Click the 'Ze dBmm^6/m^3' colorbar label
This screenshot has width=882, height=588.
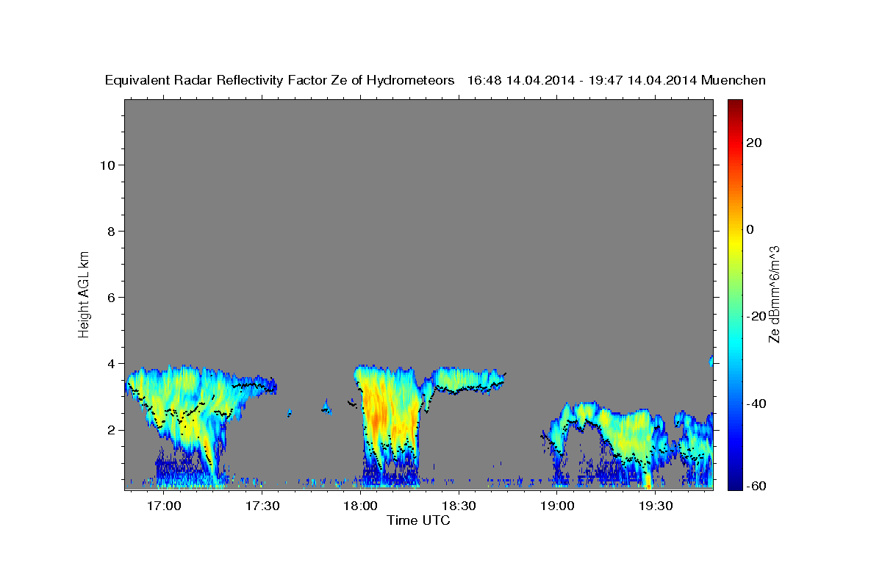pyautogui.click(x=773, y=294)
